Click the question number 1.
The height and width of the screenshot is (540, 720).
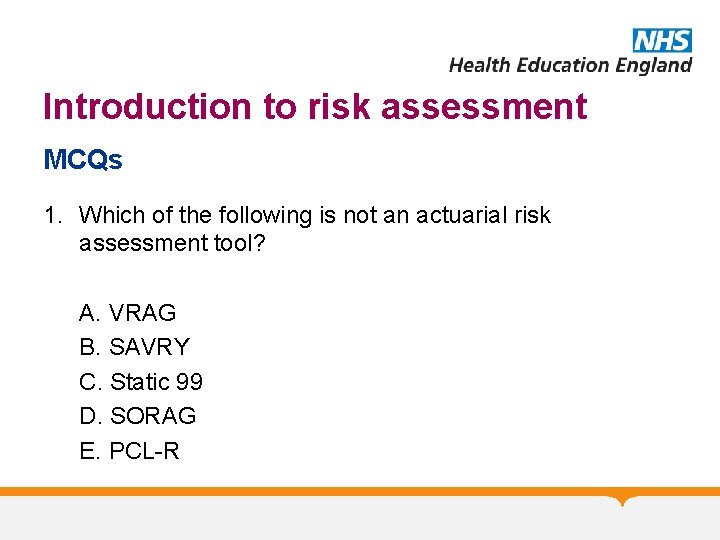pos(52,215)
